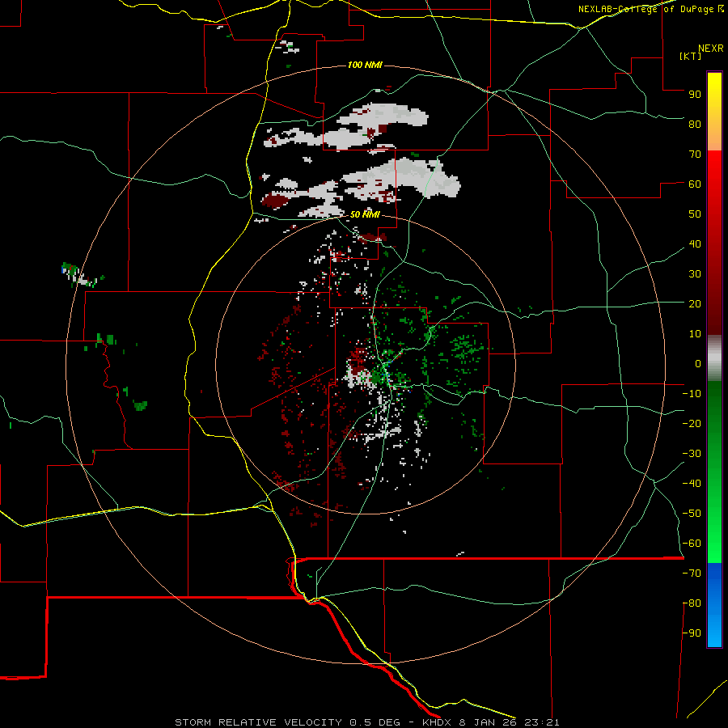Click the -40 value on the velocity scale
Screen dimensions: 728x728
[x=692, y=484]
